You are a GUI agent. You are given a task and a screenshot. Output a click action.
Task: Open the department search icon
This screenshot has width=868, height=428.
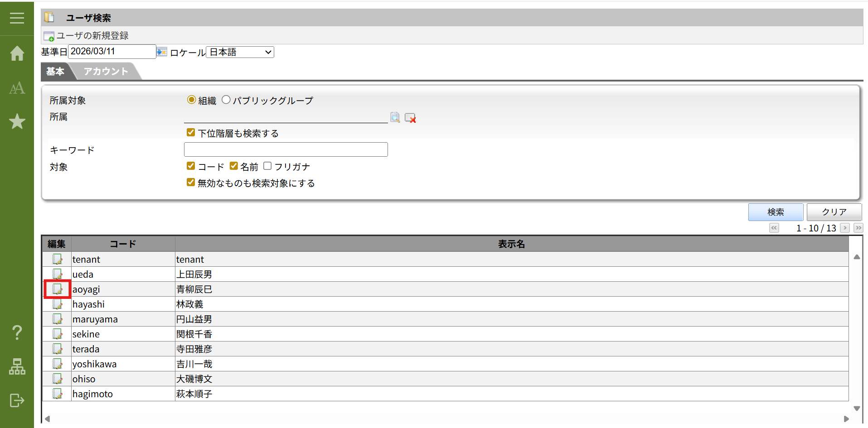395,118
